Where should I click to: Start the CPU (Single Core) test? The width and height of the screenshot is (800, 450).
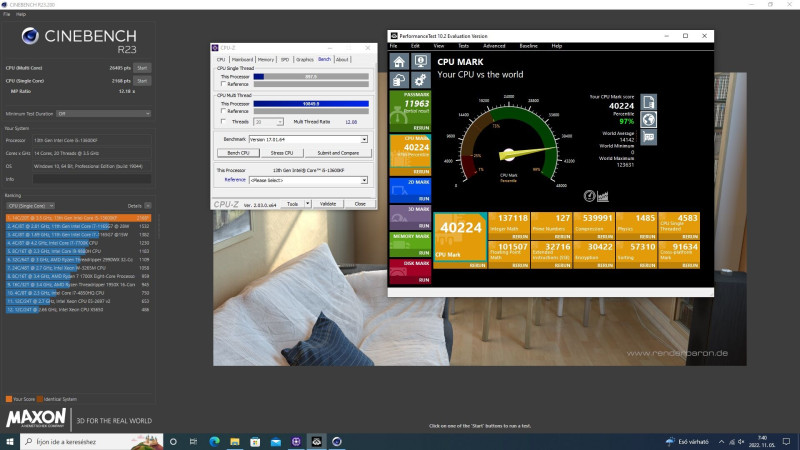[x=142, y=81]
